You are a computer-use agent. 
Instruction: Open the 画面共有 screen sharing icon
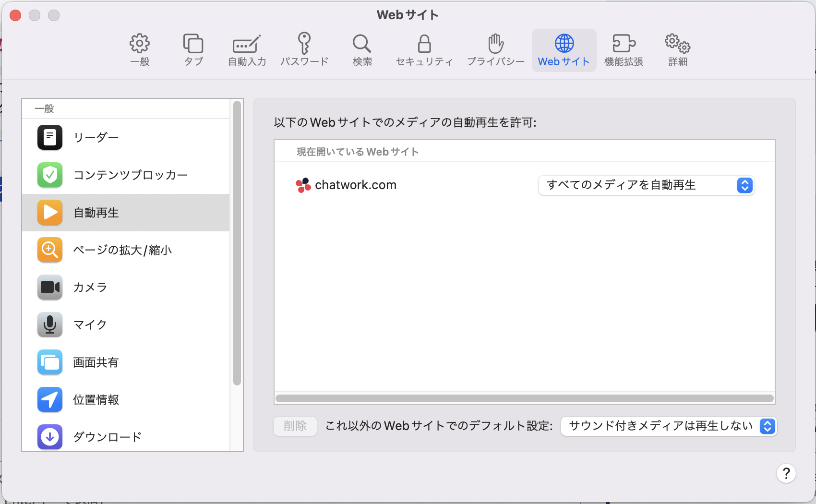tap(49, 362)
